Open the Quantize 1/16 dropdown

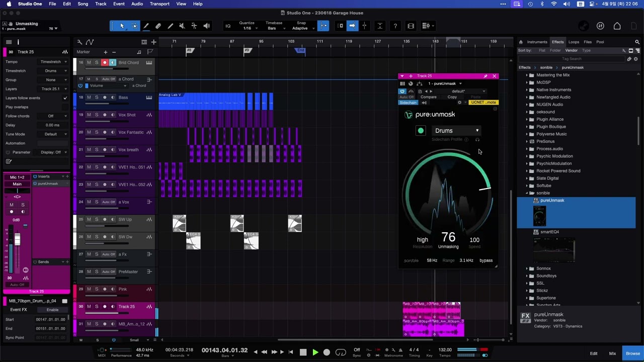coord(247,28)
